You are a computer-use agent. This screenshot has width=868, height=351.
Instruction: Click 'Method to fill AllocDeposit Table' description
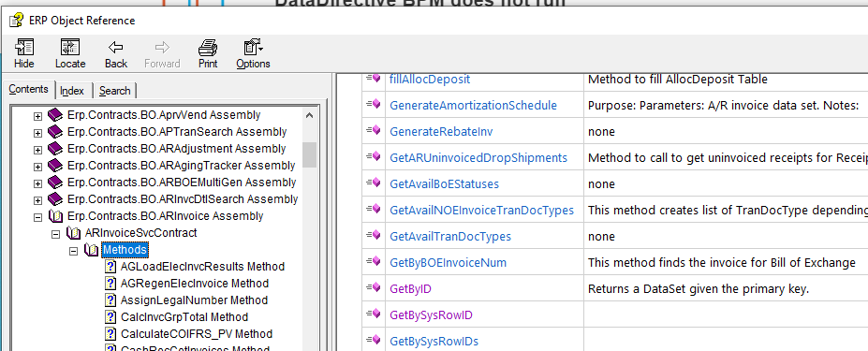[678, 80]
